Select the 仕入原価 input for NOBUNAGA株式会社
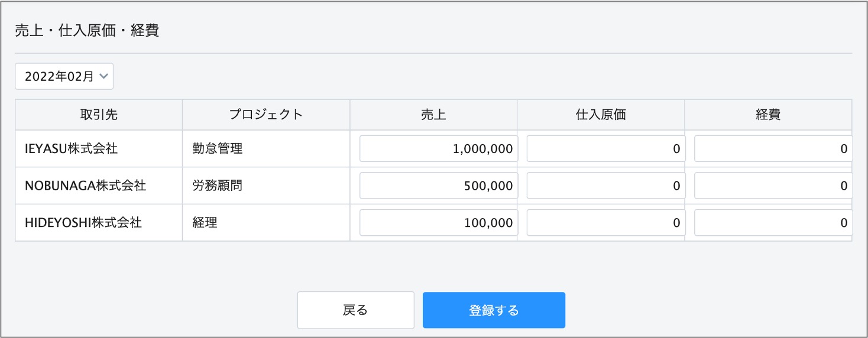 tap(606, 186)
